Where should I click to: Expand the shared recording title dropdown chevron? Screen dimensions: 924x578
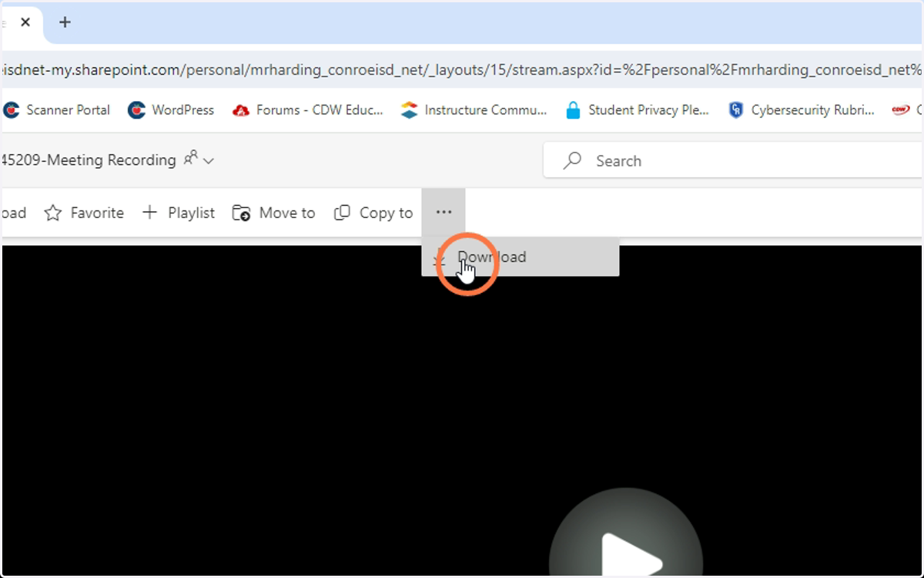[208, 161]
